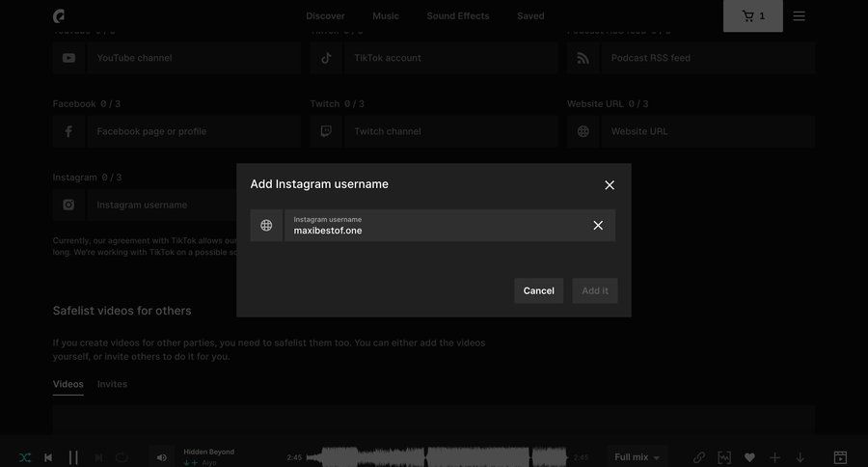
Task: Click background Instagram username field
Action: (162, 205)
